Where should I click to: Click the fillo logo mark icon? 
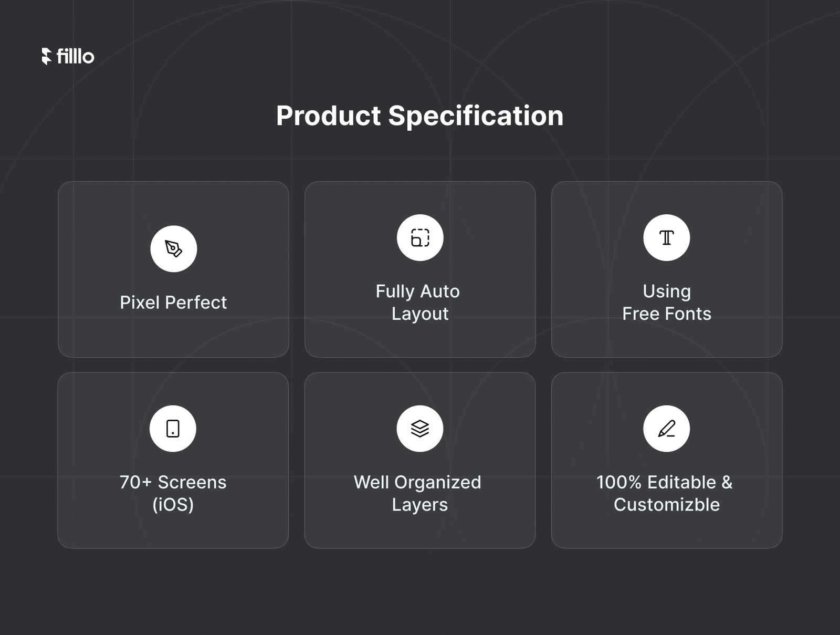[x=47, y=56]
